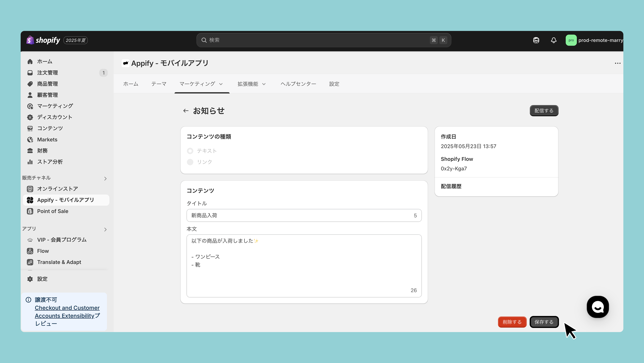Open the Sidekick assistant icon in top bar
This screenshot has width=644, height=363.
click(x=536, y=40)
